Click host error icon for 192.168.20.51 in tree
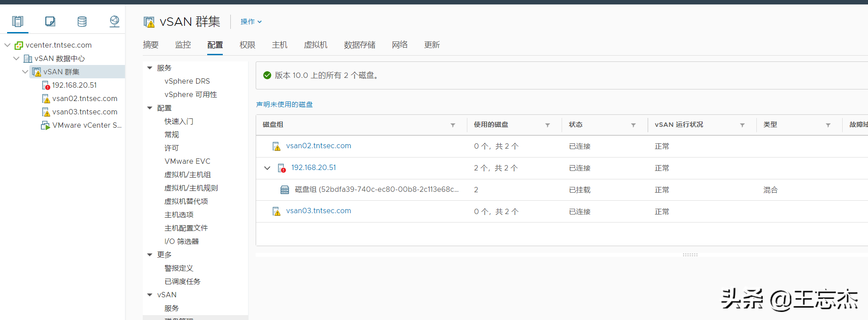The image size is (868, 320). tap(46, 85)
